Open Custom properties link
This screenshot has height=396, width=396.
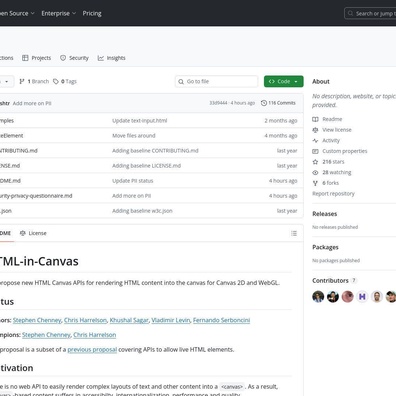[345, 151]
